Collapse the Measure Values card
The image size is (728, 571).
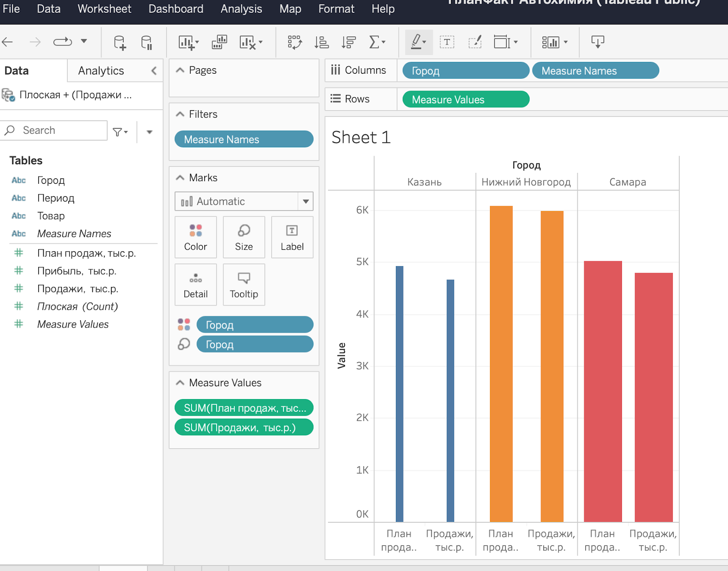click(180, 383)
